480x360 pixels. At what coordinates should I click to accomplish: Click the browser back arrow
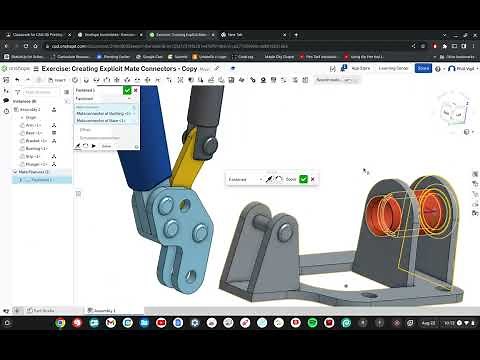pos(6,46)
